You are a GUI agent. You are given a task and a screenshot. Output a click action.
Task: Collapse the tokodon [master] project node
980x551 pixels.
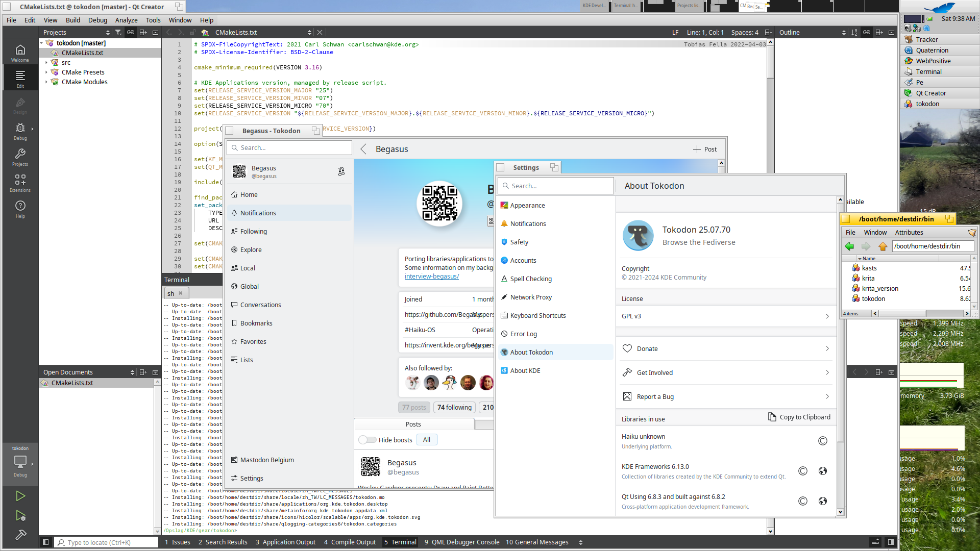(x=41, y=43)
